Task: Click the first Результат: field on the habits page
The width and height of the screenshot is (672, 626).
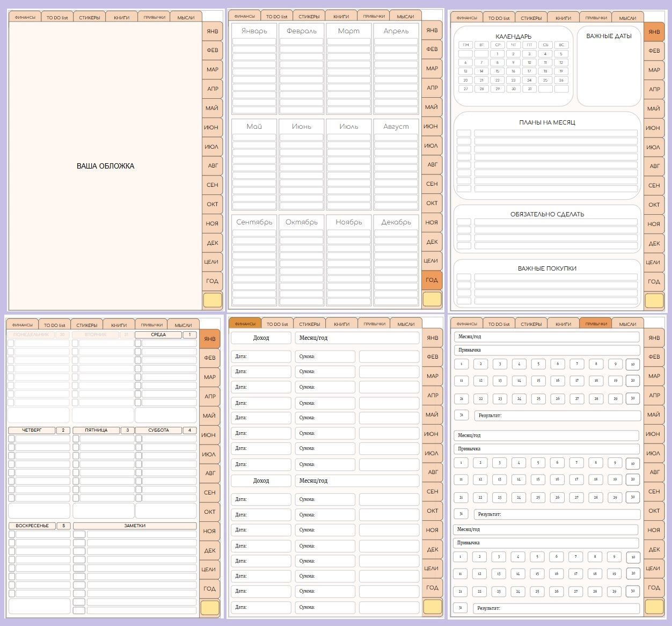Action: click(557, 416)
